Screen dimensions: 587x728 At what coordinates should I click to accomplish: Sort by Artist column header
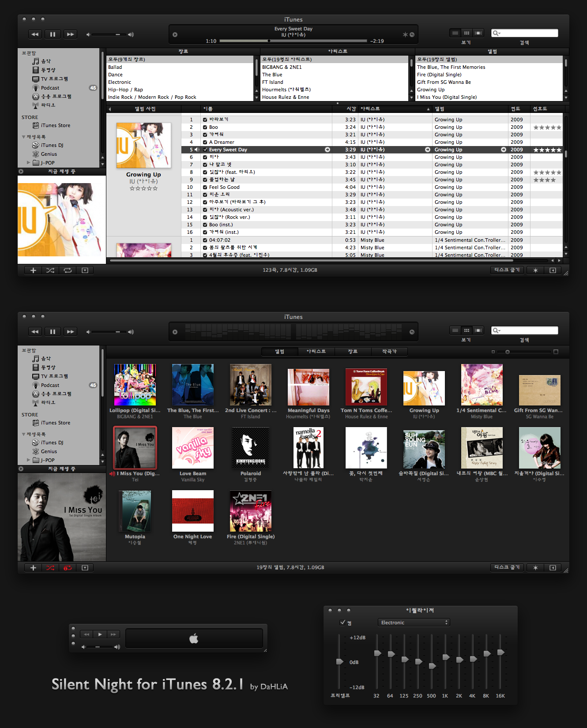(x=395, y=109)
